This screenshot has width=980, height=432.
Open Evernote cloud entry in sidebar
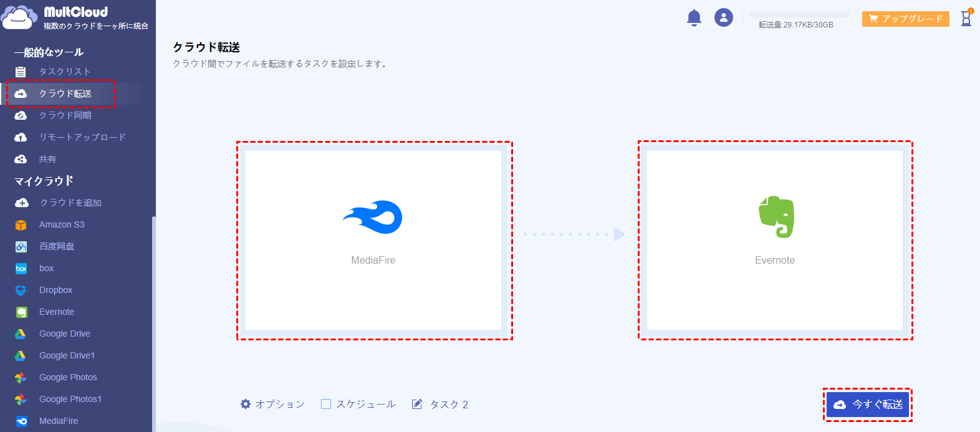click(x=57, y=312)
